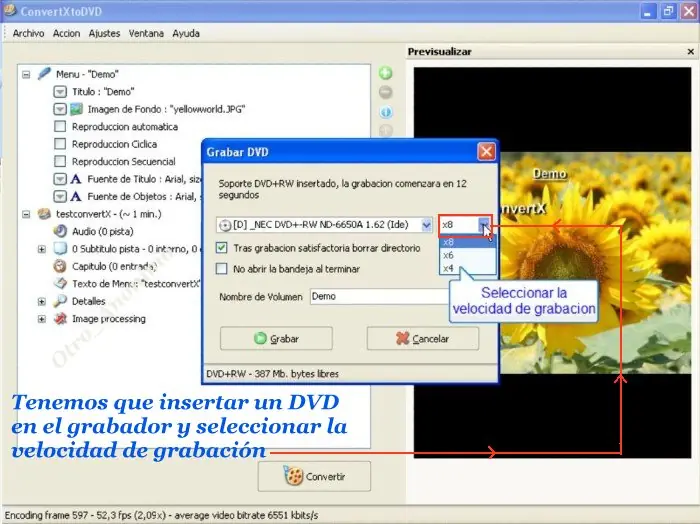
Task: Enable Reproduccion Ciclica checkbox
Action: click(x=60, y=144)
